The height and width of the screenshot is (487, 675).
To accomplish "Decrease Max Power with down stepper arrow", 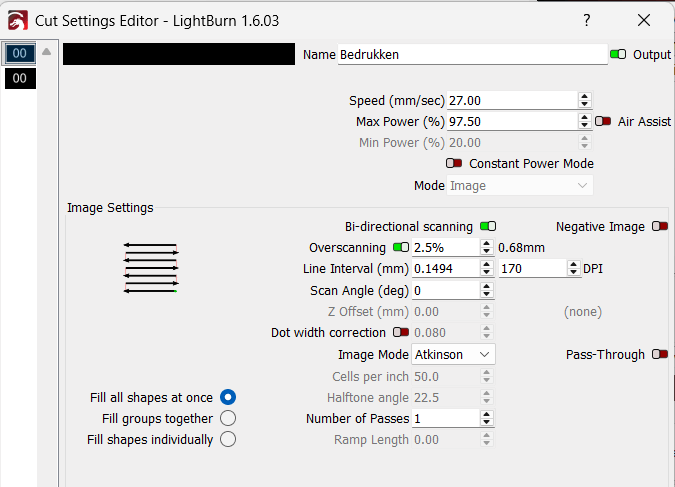I will pos(584,126).
